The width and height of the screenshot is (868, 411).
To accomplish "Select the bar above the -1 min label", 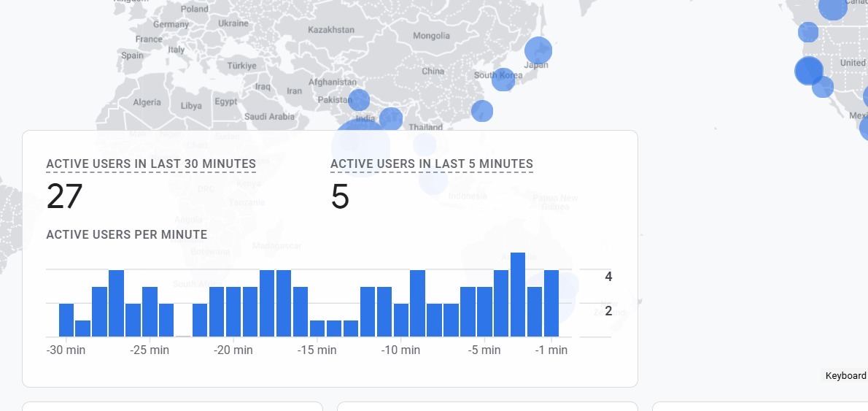I will (x=551, y=303).
